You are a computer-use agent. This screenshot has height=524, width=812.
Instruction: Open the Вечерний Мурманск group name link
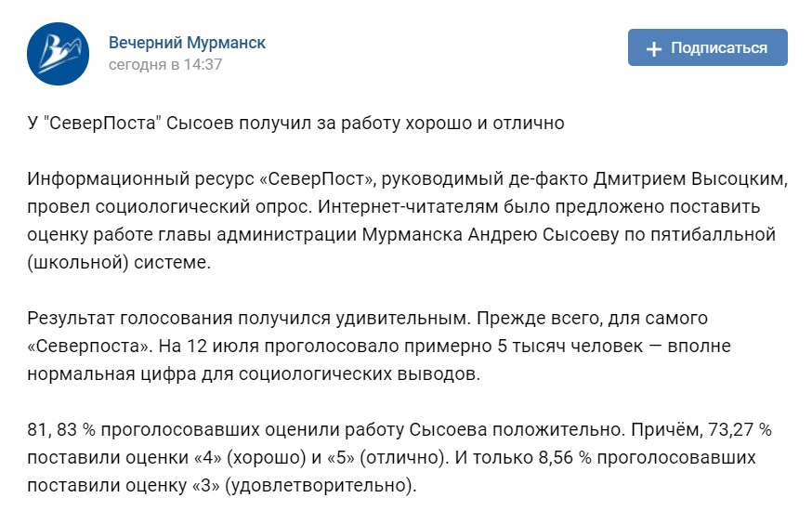point(187,43)
